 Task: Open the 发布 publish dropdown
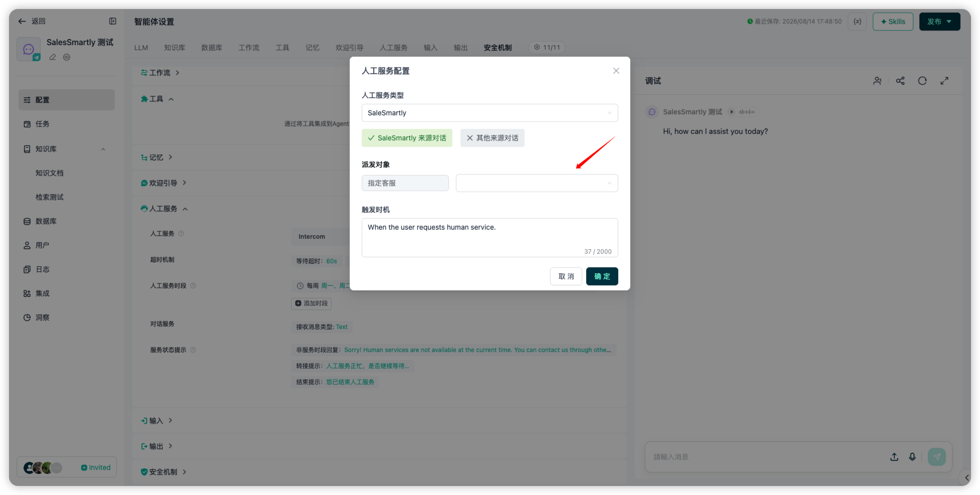click(x=940, y=22)
